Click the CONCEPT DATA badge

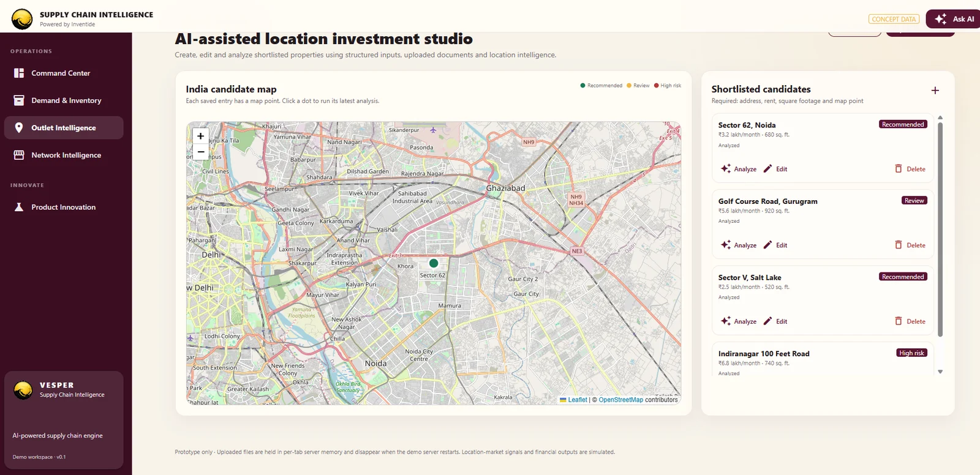894,19
